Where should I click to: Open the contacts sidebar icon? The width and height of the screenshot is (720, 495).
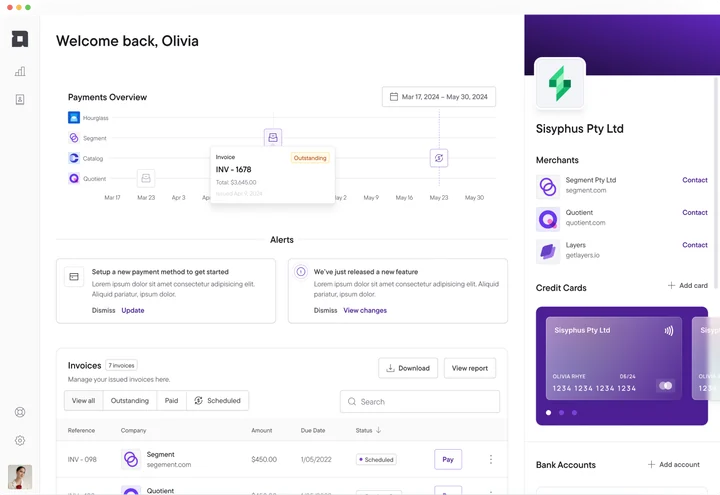coord(20,100)
